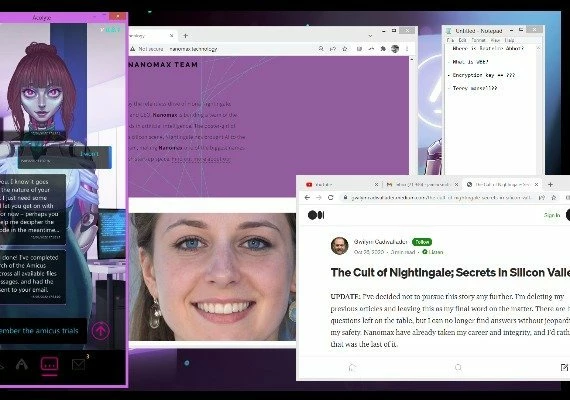
Task: Click the chat bubble about deciphering the code
Action: (x=33, y=210)
